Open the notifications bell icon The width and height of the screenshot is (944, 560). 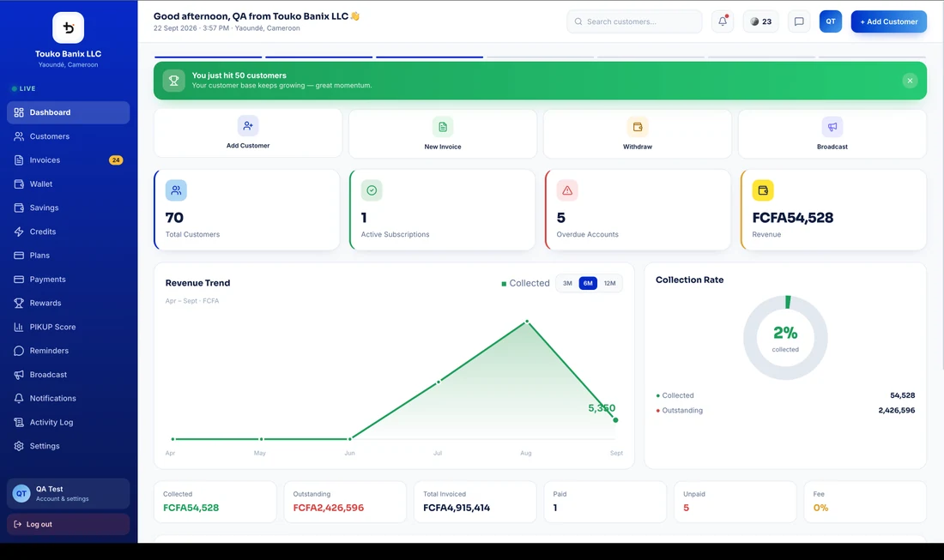click(x=723, y=21)
